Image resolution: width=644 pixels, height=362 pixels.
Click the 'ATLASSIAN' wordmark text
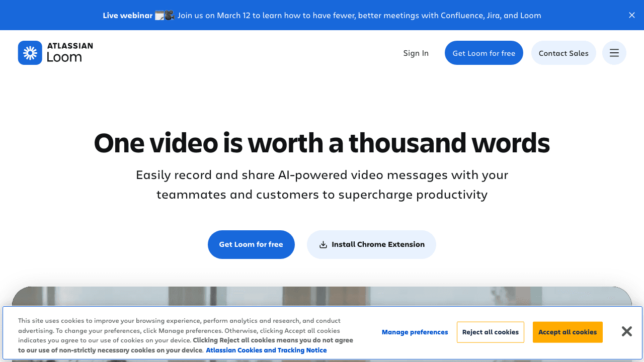[70, 46]
